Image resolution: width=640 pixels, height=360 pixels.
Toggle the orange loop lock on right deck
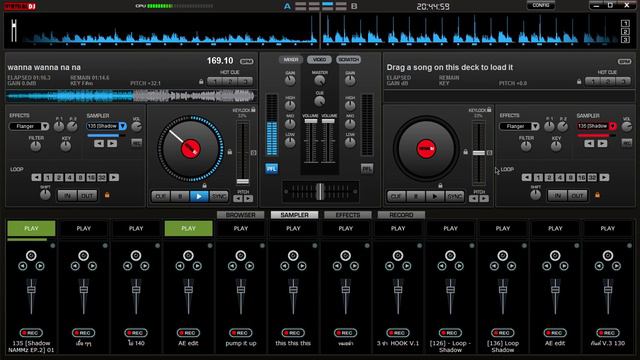tap(597, 195)
